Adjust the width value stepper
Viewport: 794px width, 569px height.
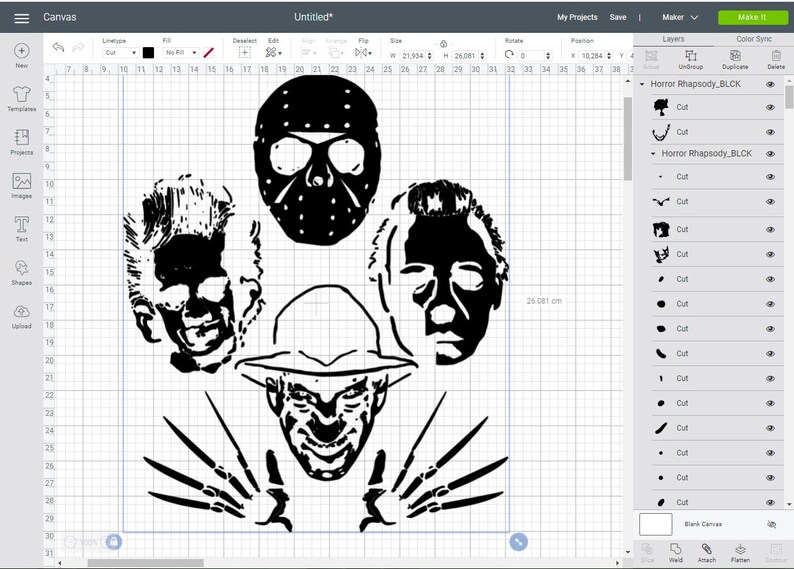[430, 56]
